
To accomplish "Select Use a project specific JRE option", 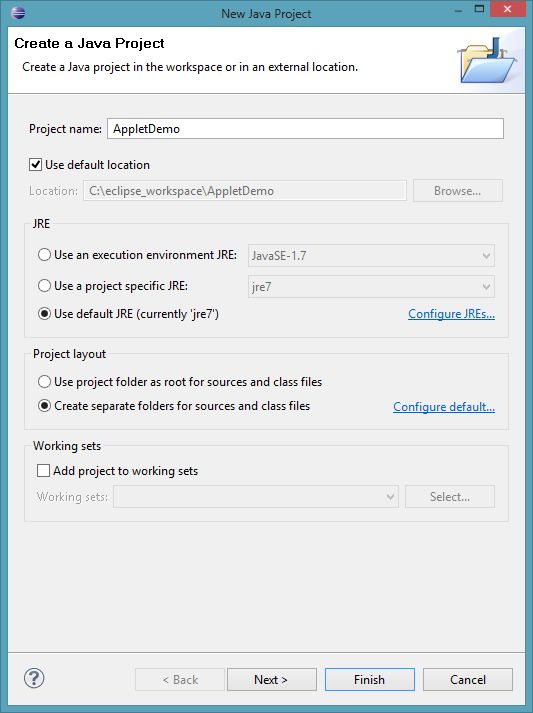I will click(x=44, y=286).
